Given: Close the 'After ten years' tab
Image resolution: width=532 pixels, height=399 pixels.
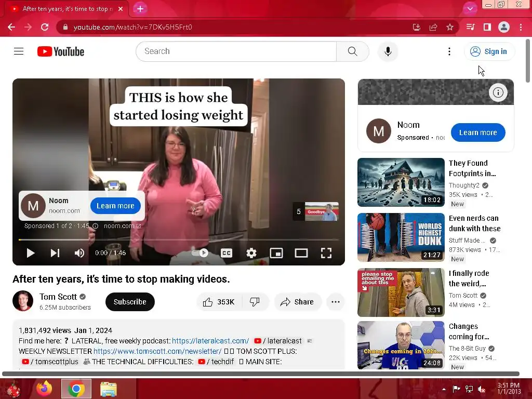Looking at the screenshot, I should pyautogui.click(x=121, y=9).
